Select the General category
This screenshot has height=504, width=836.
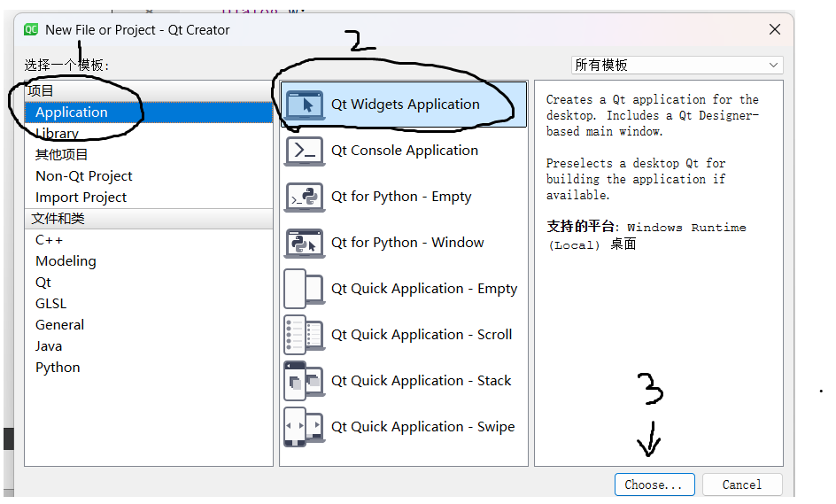point(149,325)
